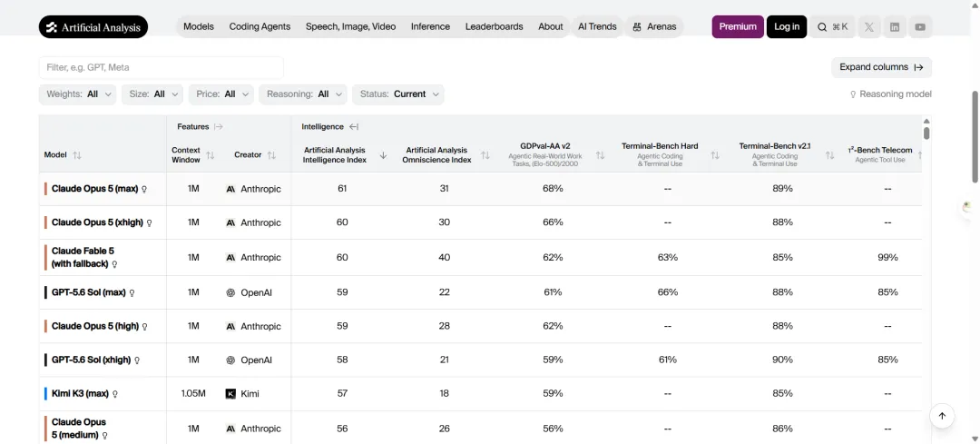
Task: Open the Speech, Image, Video menu
Action: coord(350,27)
